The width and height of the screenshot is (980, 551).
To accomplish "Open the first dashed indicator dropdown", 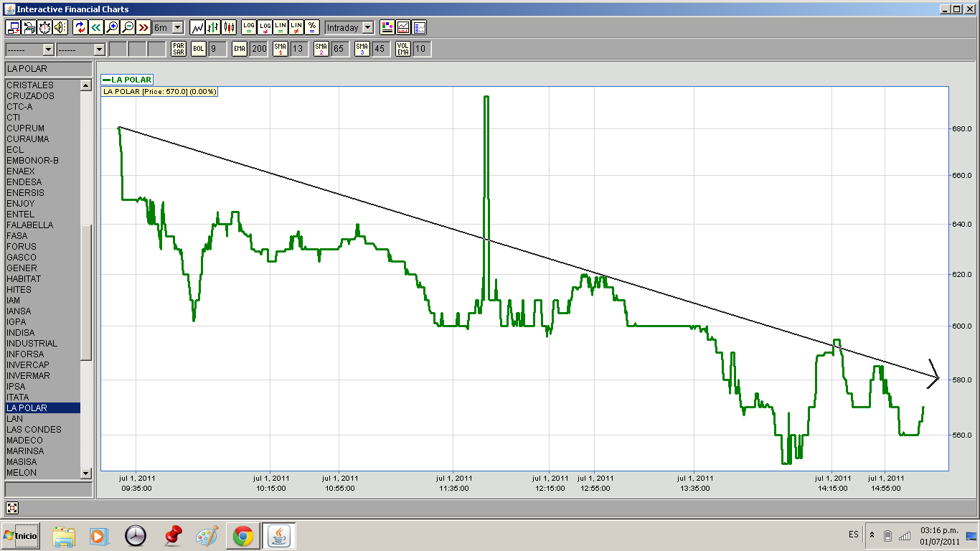I will (48, 50).
